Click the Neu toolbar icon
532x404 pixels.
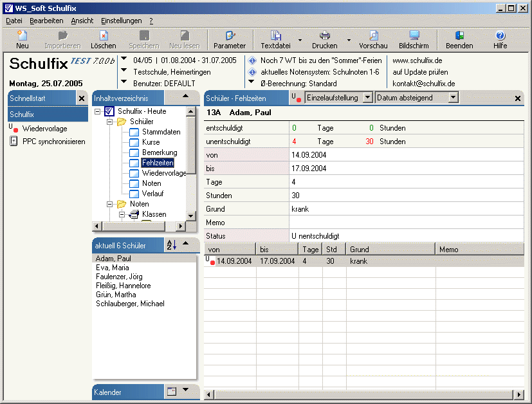[x=22, y=36]
